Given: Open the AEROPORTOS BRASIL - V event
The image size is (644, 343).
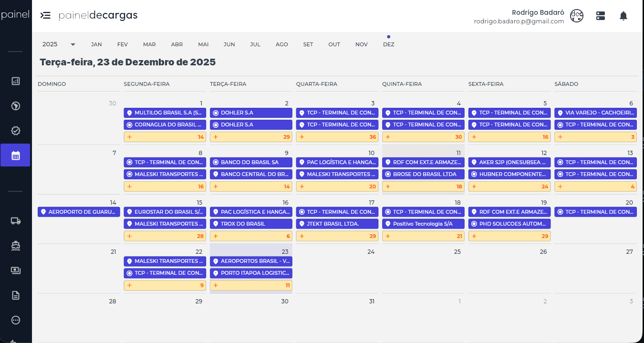Looking at the screenshot, I should pyautogui.click(x=251, y=261).
